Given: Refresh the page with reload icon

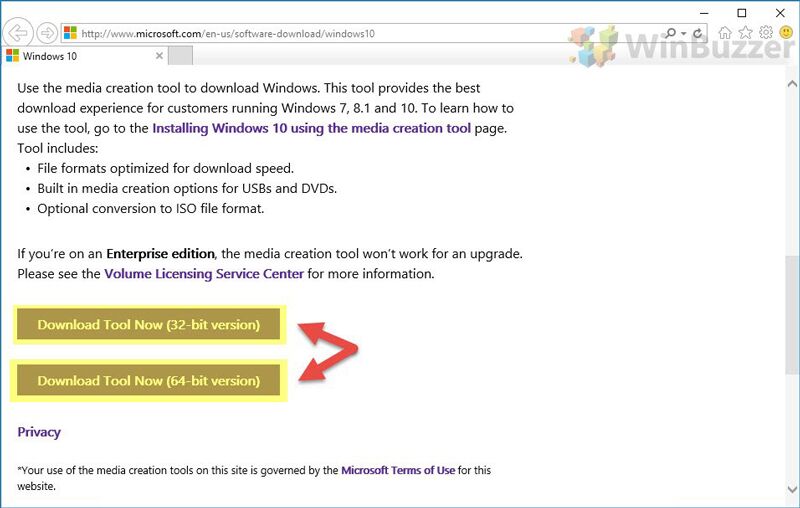Looking at the screenshot, I should (x=697, y=34).
